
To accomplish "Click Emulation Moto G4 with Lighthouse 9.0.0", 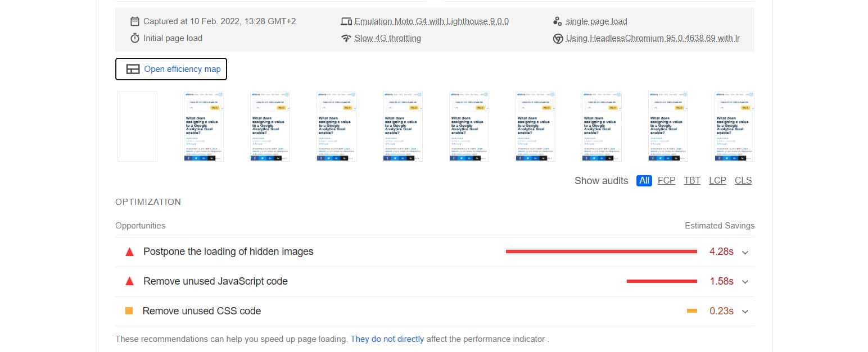I will [x=432, y=21].
